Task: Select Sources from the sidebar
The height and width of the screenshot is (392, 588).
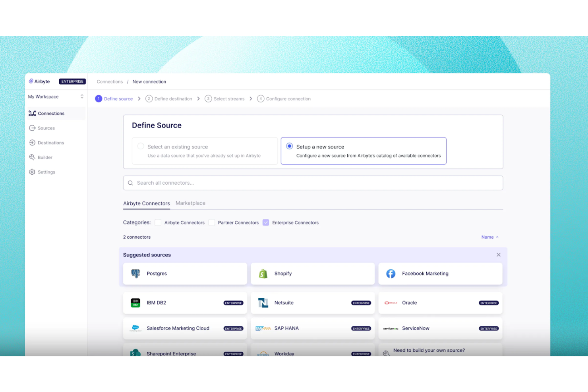Action: tap(46, 128)
